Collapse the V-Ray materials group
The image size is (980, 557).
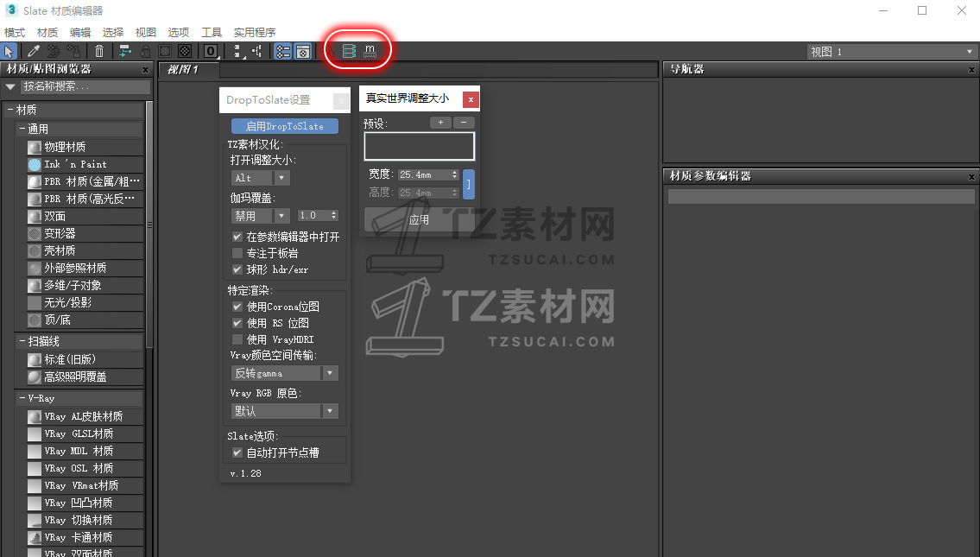point(22,398)
